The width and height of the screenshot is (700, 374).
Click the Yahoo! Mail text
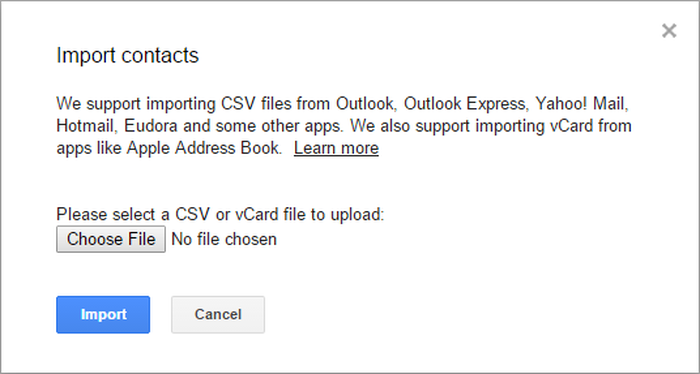click(582, 104)
